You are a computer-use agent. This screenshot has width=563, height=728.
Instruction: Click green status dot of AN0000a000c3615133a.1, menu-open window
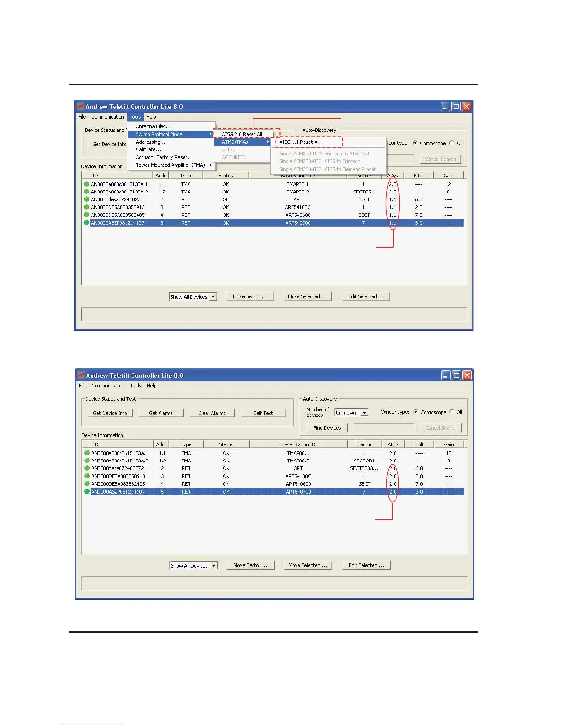(86, 184)
